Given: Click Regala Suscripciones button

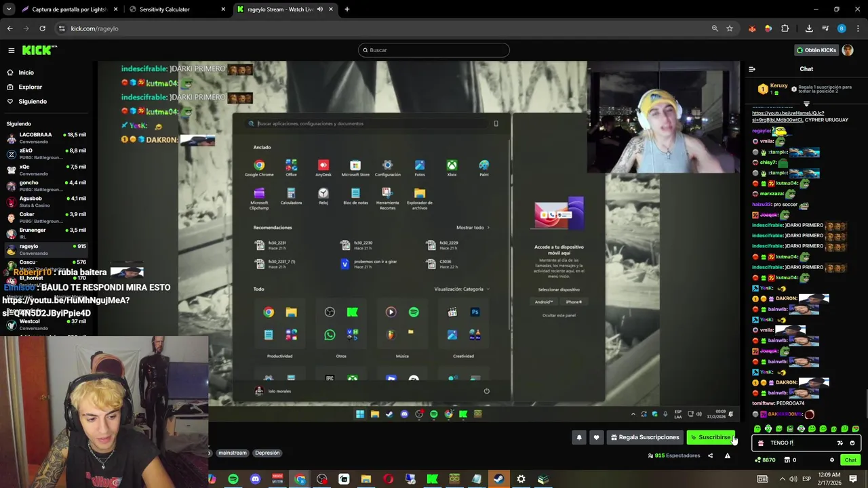Looking at the screenshot, I should tap(645, 438).
